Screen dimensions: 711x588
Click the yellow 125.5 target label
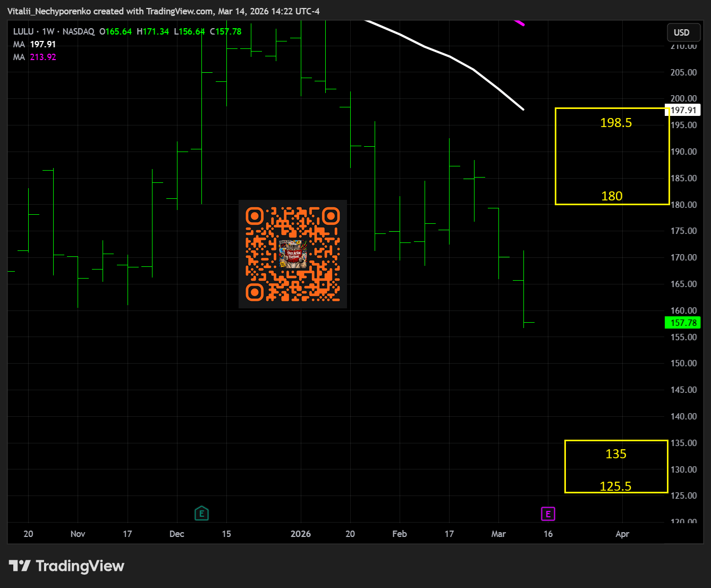[615, 486]
